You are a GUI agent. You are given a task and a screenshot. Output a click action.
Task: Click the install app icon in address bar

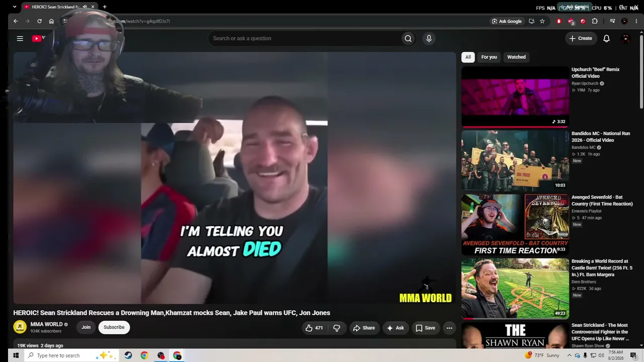click(x=531, y=21)
